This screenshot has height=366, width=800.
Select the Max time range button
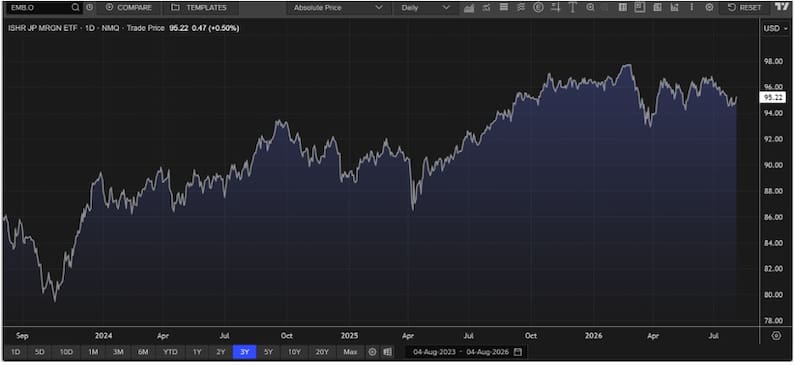[350, 352]
